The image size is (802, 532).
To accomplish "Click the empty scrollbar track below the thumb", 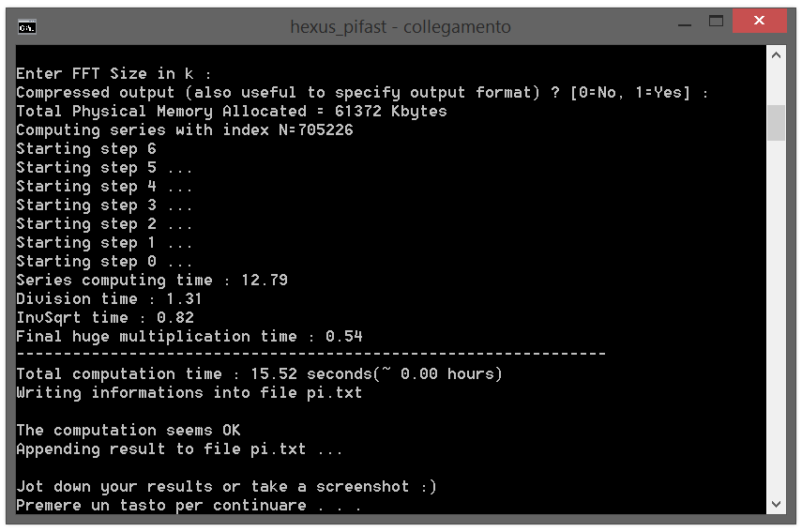I will (x=776, y=317).
